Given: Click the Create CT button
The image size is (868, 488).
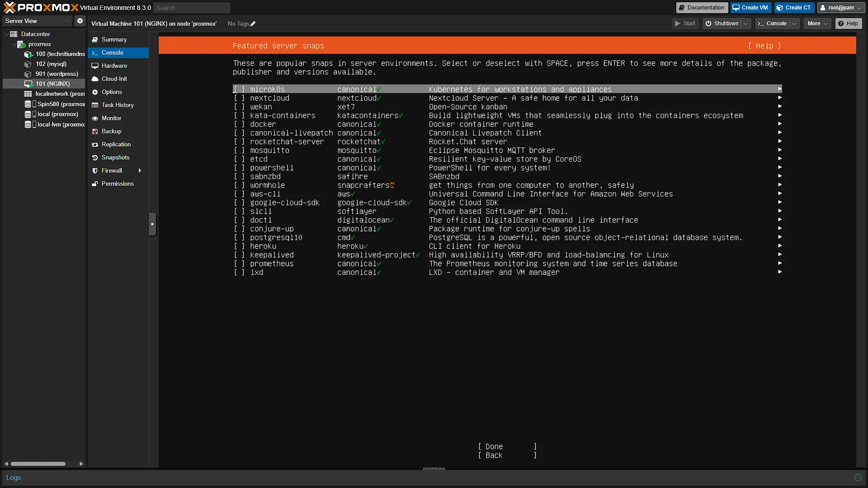Looking at the screenshot, I should point(794,8).
